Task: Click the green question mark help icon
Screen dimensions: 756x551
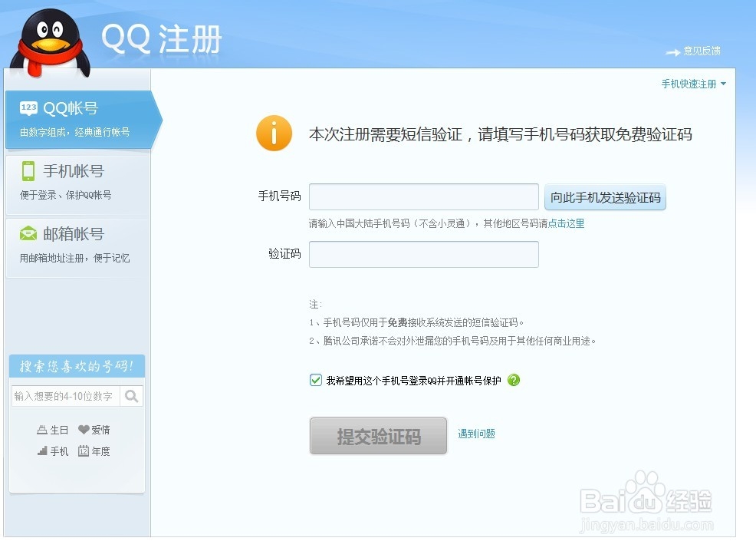Action: [x=513, y=380]
